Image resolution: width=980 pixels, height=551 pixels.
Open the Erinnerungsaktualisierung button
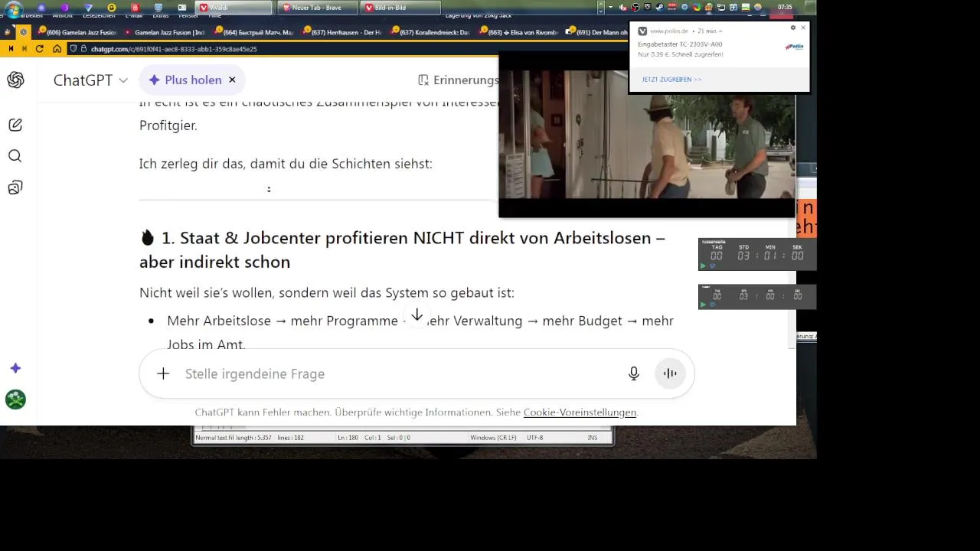click(x=458, y=80)
